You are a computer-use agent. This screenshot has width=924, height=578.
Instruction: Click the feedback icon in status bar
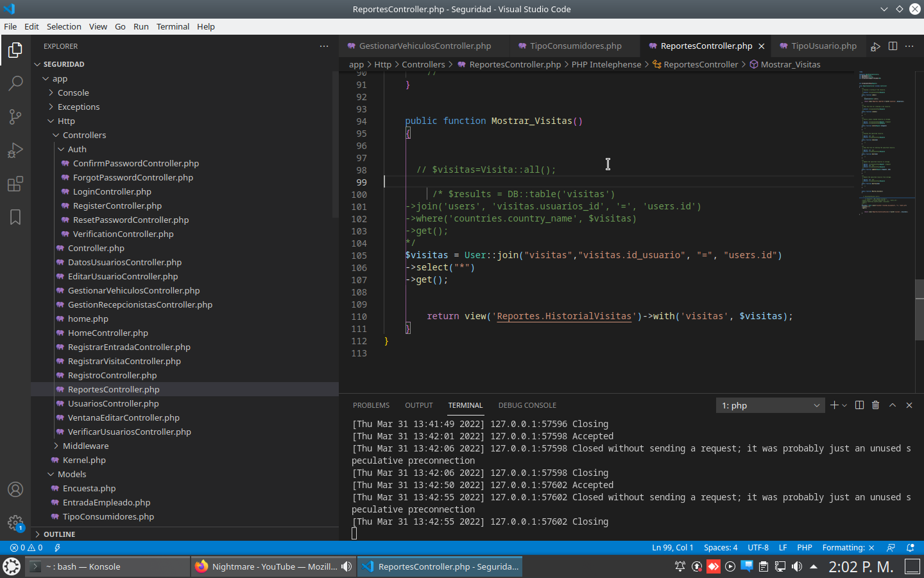coord(891,548)
